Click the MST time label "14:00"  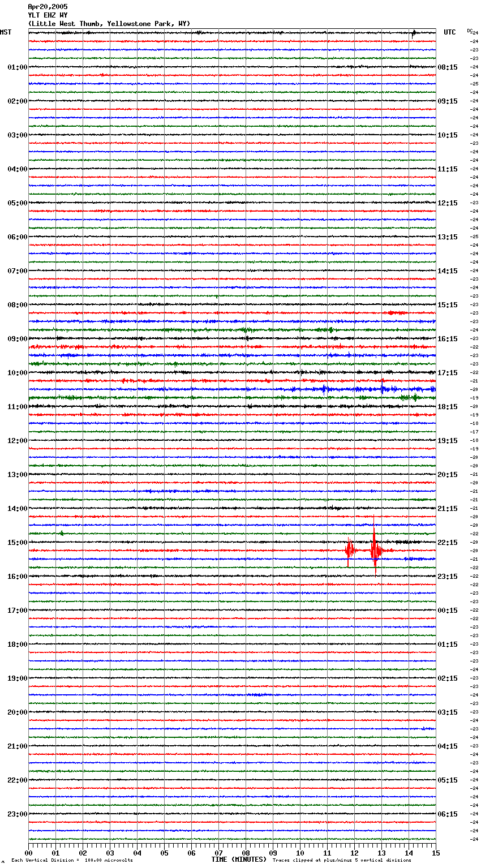(18, 509)
